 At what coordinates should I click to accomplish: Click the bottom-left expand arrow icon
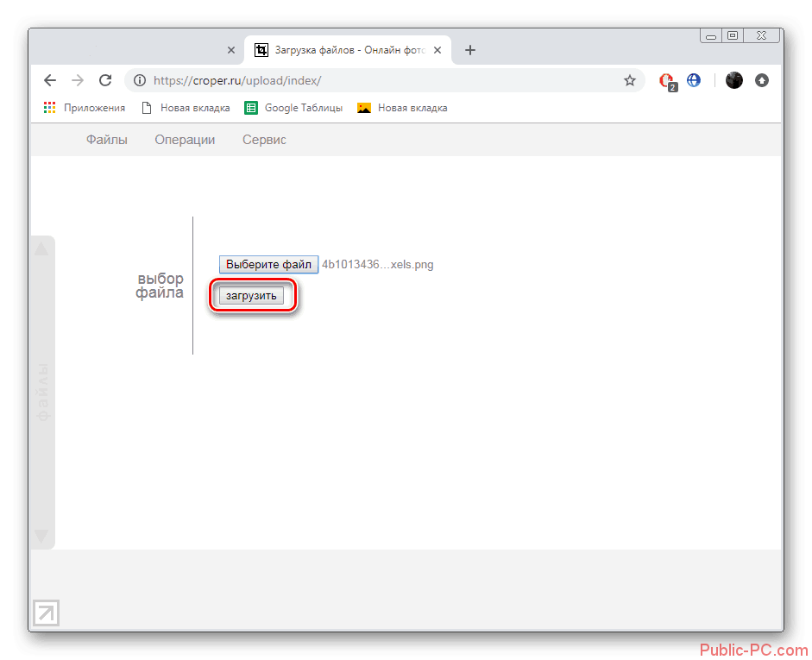(x=46, y=613)
